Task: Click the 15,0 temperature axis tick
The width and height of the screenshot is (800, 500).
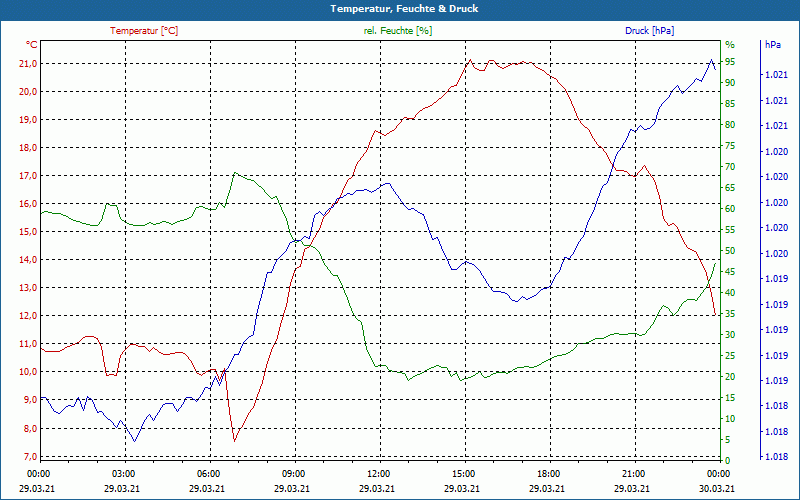Action: pyautogui.click(x=28, y=232)
